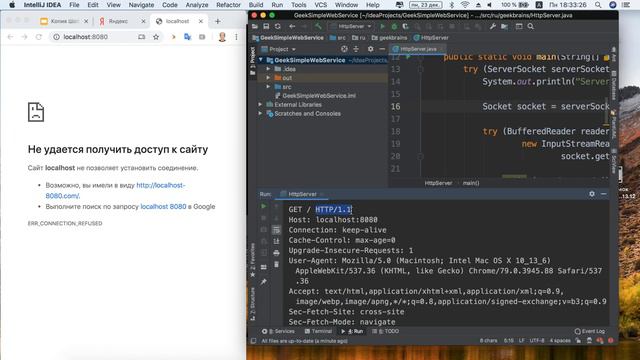Image resolution: width=640 pixels, height=360 pixels.
Task: Open the Analyze menu
Action: (197, 5)
